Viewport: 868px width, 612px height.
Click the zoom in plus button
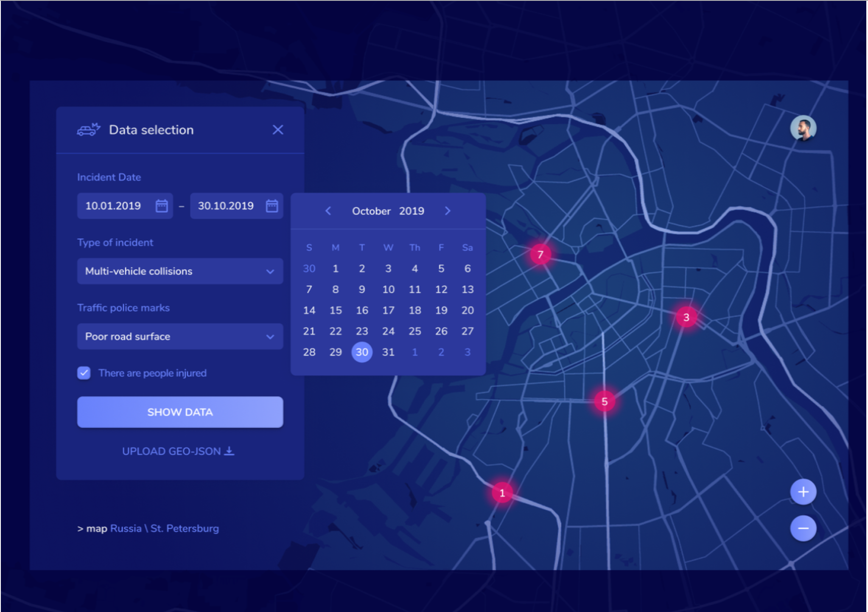click(x=803, y=492)
